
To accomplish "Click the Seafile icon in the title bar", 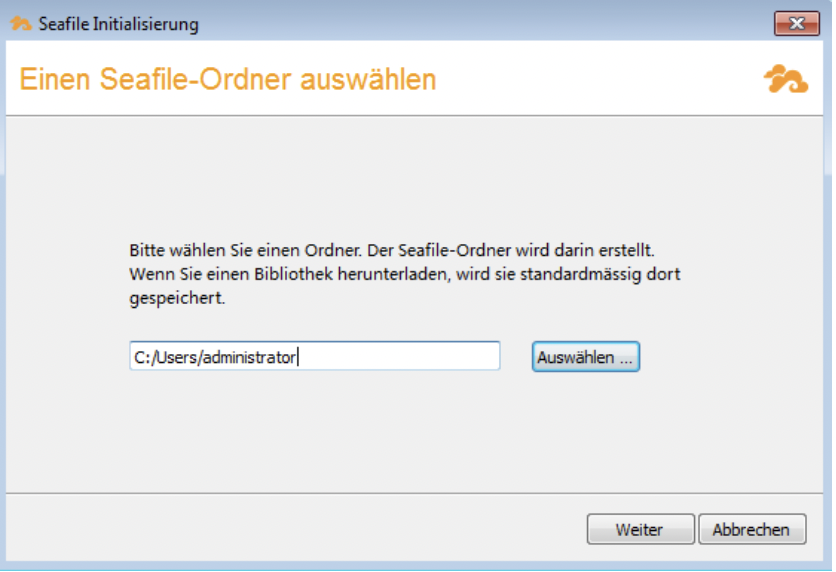I will tap(22, 24).
